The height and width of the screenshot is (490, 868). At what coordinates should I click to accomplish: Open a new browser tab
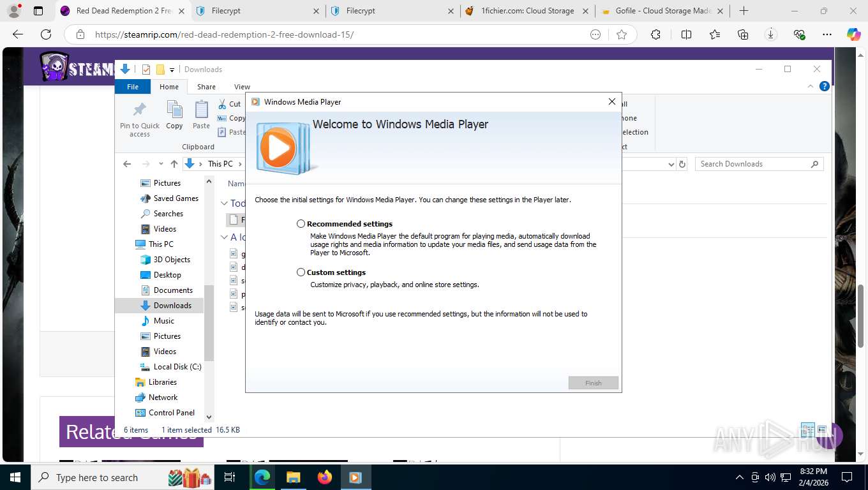744,11
